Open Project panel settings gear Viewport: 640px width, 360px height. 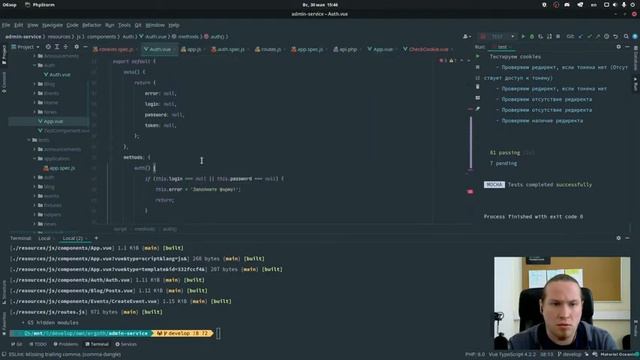click(x=76, y=47)
